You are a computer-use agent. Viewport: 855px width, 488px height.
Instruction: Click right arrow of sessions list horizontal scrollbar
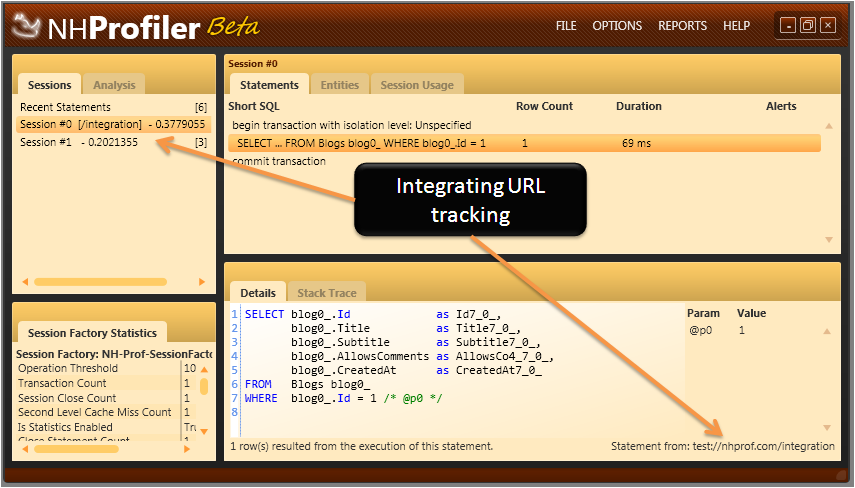(x=202, y=282)
